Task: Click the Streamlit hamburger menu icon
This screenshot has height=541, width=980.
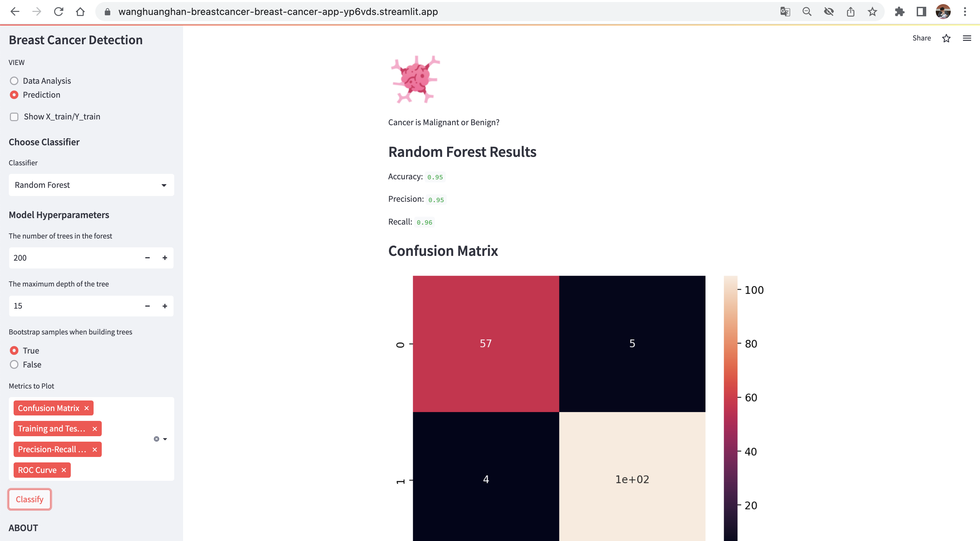Action: click(x=967, y=38)
